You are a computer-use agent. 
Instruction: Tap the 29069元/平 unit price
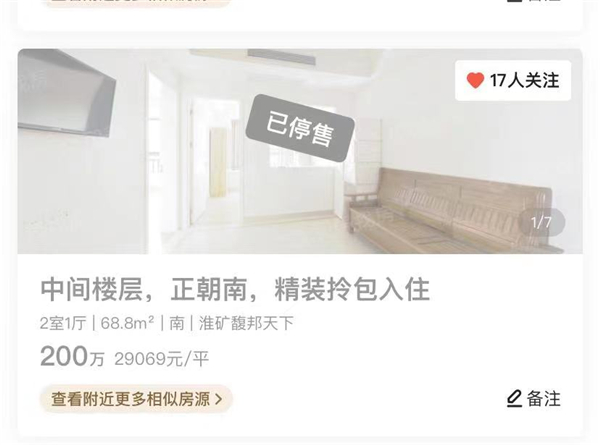point(161,359)
